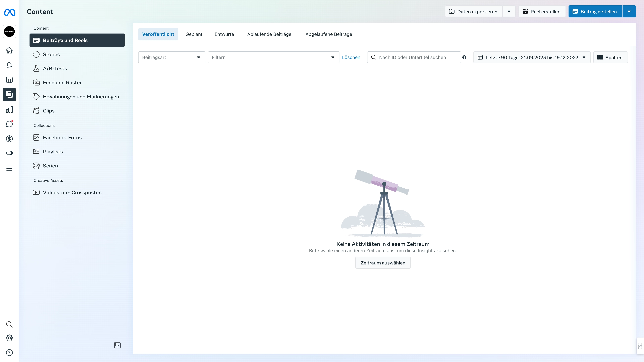The width and height of the screenshot is (644, 362).
Task: Open Erwähnungen und Markierungen item
Action: (x=77, y=96)
